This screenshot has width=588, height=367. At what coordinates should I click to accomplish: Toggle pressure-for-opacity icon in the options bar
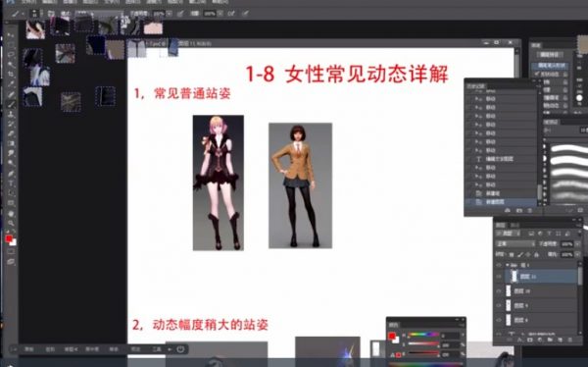180,14
